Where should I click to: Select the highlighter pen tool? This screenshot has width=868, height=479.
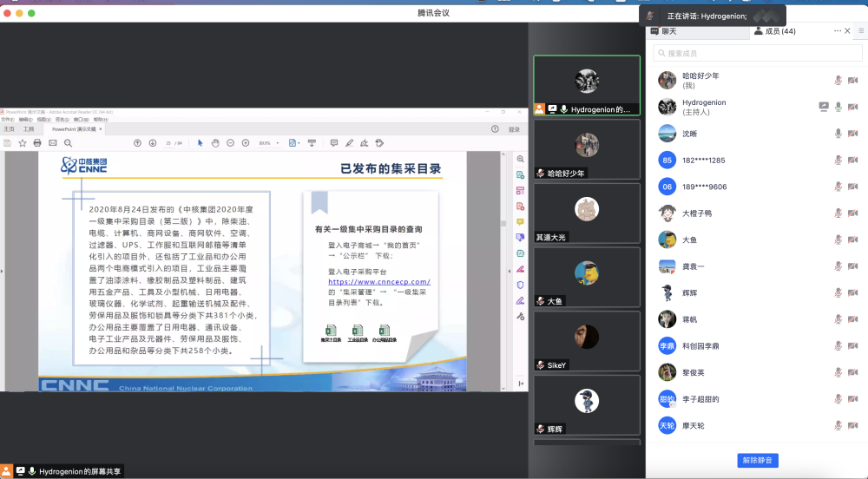click(x=349, y=143)
